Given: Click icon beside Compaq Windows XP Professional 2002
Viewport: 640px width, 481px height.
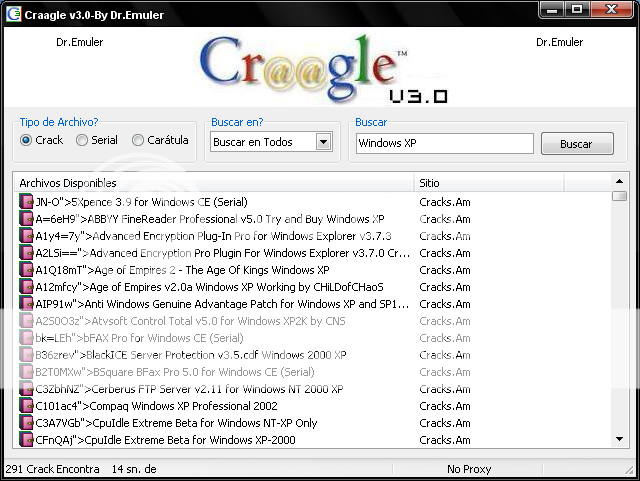Looking at the screenshot, I should tap(26, 406).
